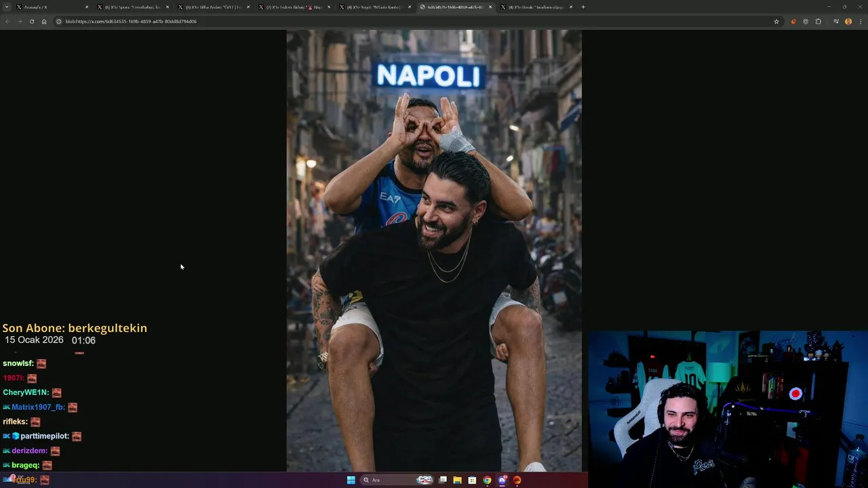
Task: Click the Son Abone: berkegultekin text
Action: click(75, 328)
